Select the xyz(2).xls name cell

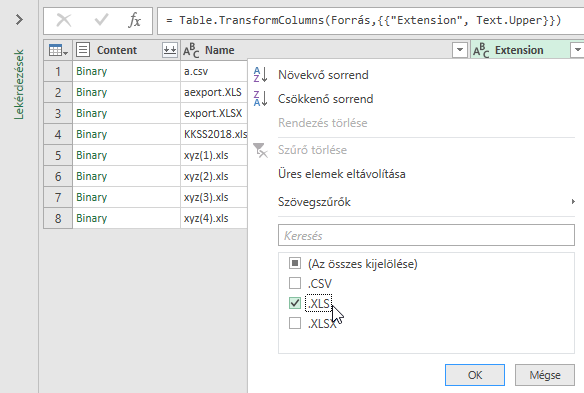(214, 176)
